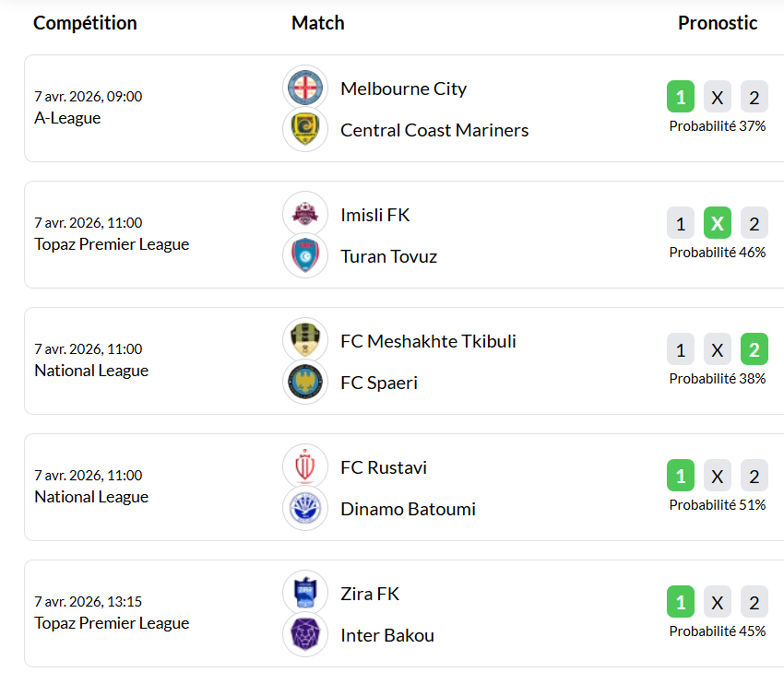Select draw X for Melbourne City match

tap(717, 97)
